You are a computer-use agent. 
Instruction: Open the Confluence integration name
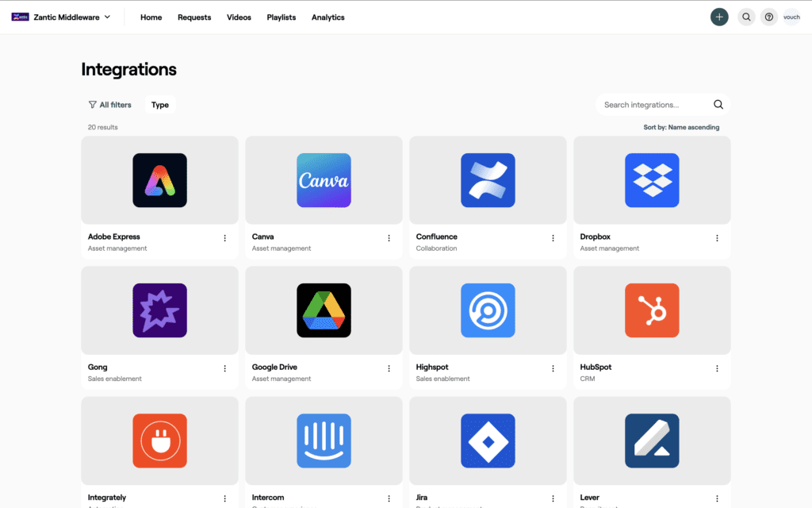click(x=437, y=237)
